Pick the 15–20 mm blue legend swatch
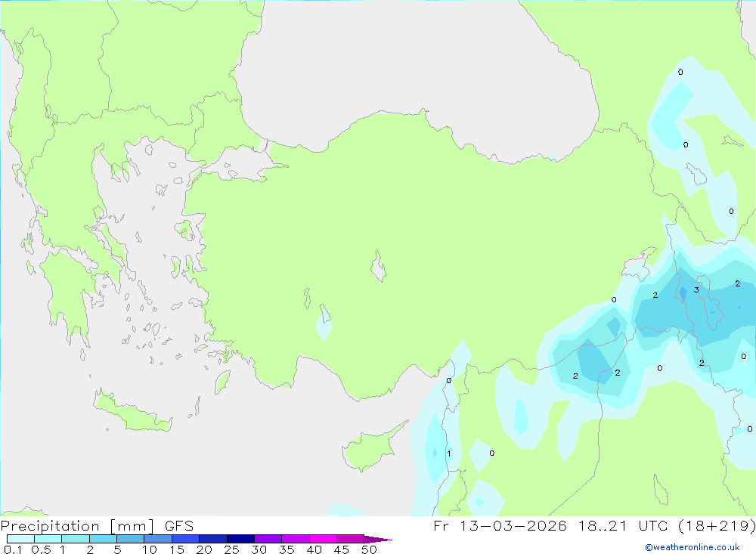This screenshot has height=554, width=756. (x=186, y=539)
